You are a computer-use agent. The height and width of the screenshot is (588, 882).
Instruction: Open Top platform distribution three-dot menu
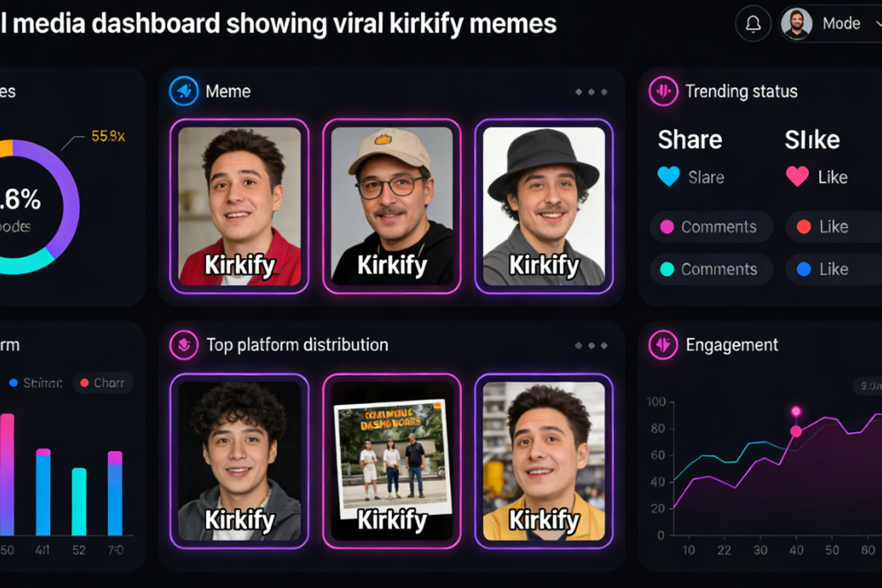coord(591,345)
